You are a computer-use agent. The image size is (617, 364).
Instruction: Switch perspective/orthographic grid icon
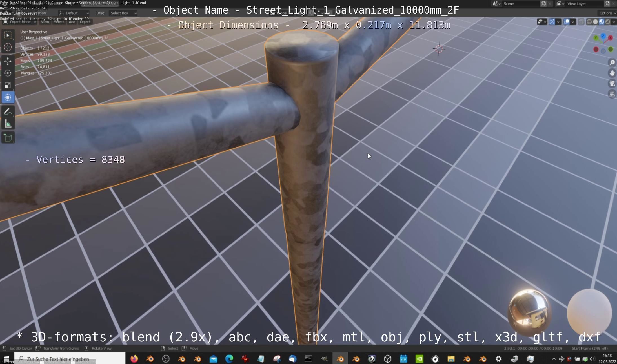click(x=612, y=94)
